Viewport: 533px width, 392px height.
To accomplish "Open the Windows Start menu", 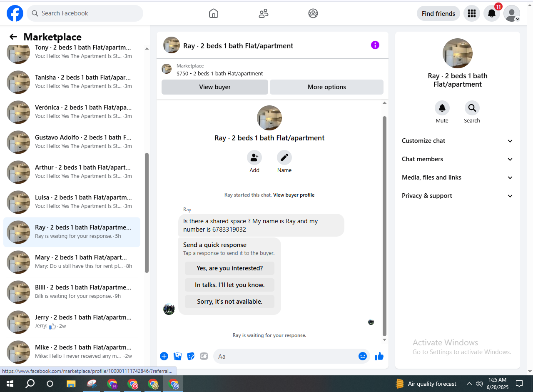I will pos(10,384).
